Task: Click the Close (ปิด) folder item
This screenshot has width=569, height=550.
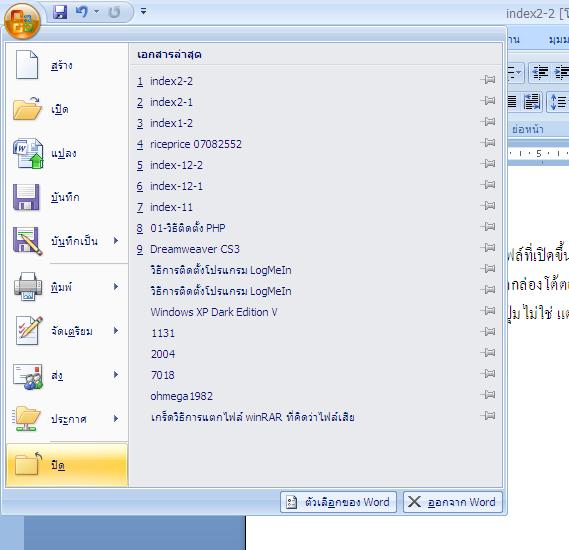Action: pos(67,465)
